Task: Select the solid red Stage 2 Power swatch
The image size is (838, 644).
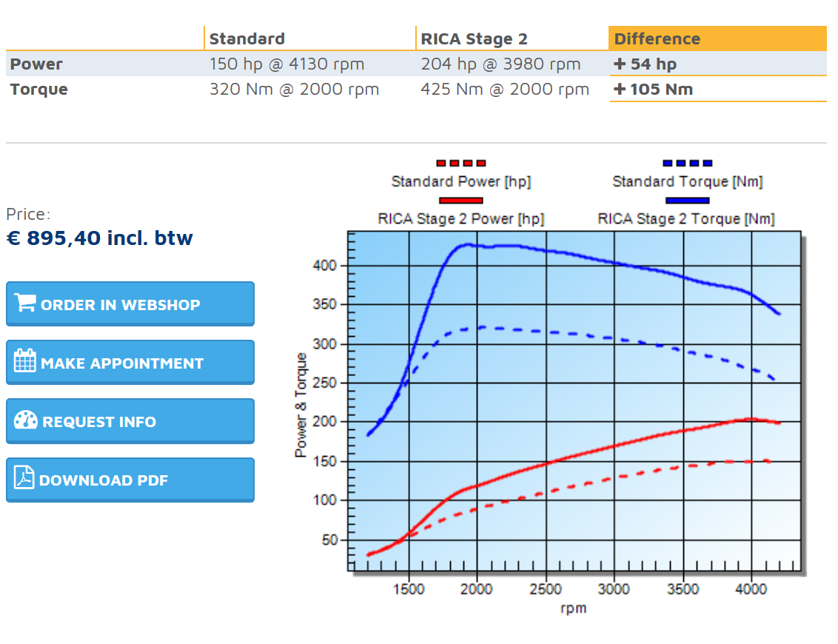Action: tap(460, 200)
